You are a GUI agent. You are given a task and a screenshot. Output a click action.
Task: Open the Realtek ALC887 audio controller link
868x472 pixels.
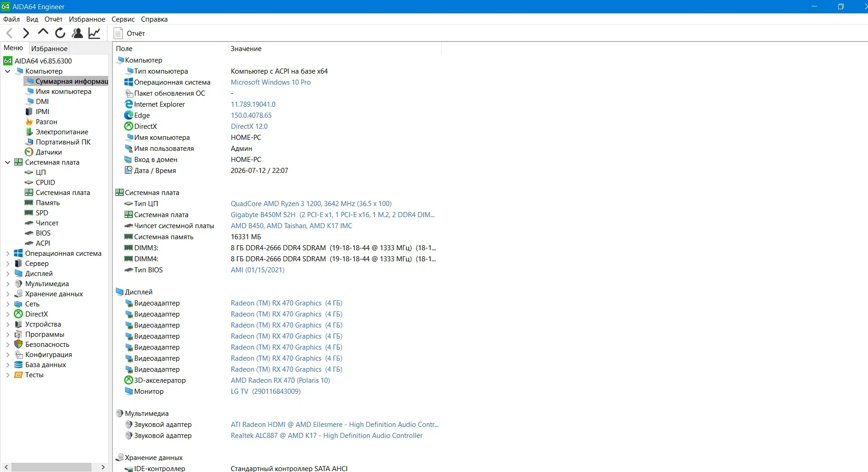[x=326, y=436]
